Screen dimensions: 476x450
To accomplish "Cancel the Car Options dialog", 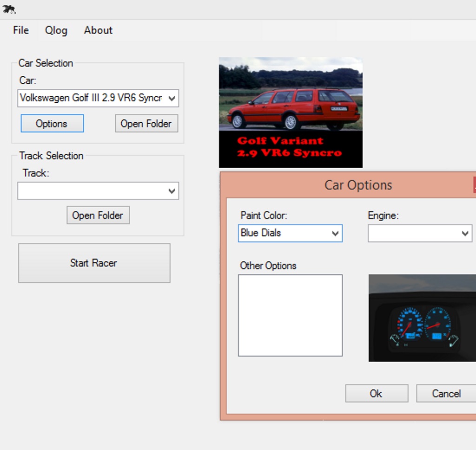I will tap(446, 394).
